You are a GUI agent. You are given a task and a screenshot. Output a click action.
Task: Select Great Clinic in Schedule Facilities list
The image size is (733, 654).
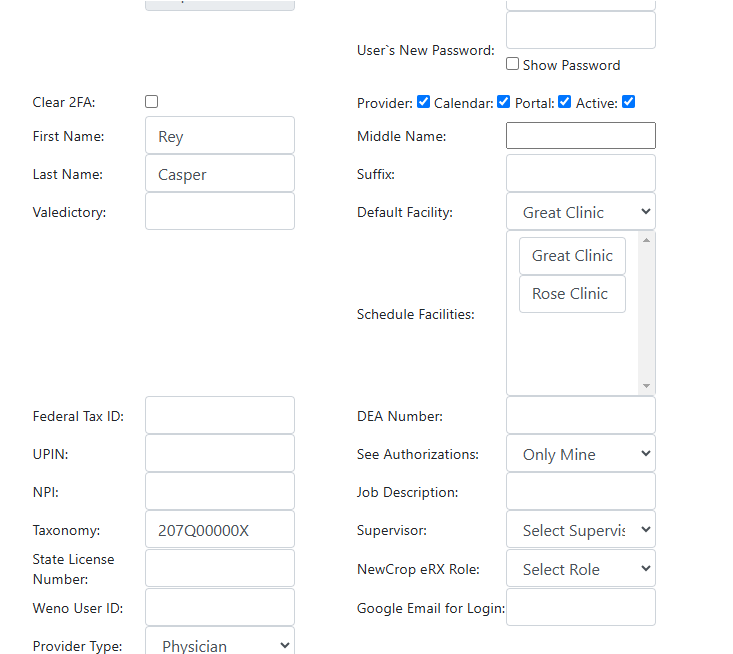point(572,256)
